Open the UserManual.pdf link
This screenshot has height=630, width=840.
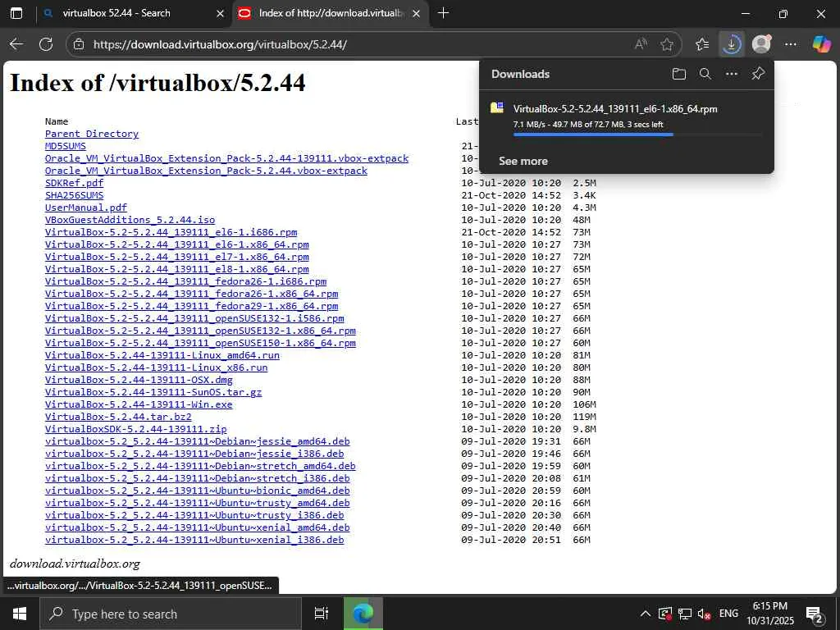coord(85,208)
